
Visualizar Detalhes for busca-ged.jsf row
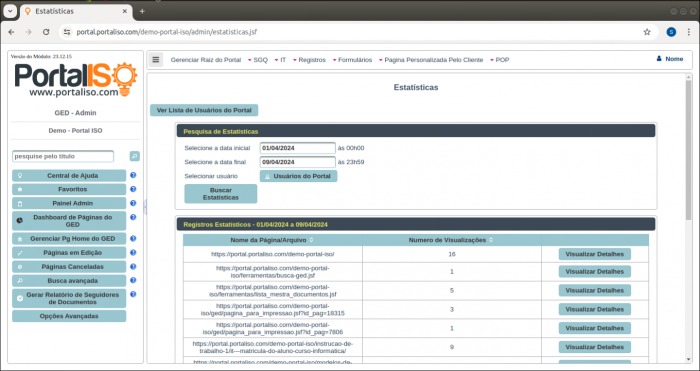(595, 271)
